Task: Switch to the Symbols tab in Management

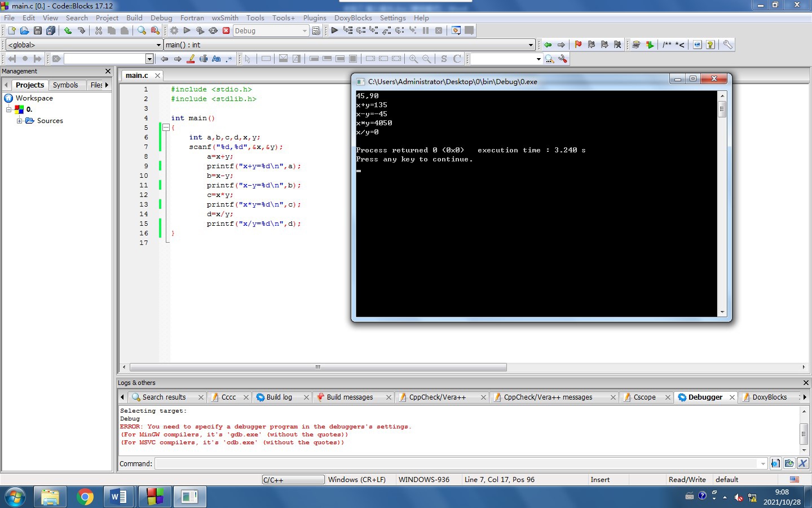Action: 65,85
